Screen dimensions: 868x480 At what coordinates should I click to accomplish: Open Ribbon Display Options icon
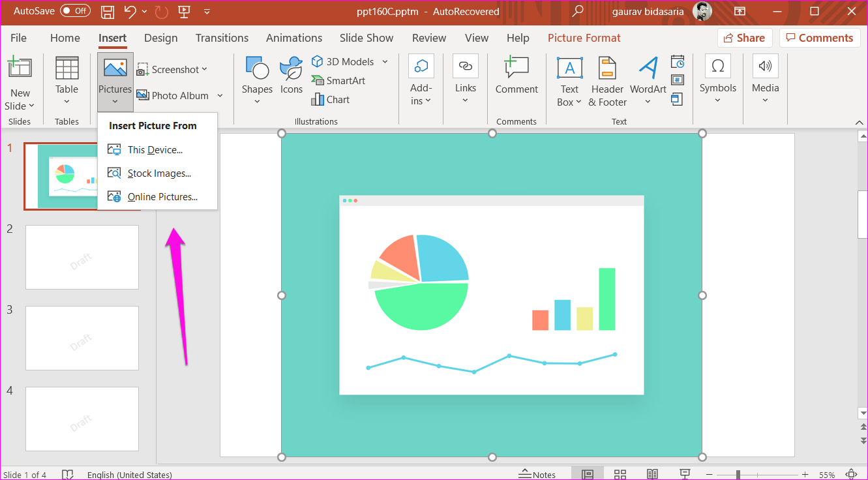(x=740, y=11)
